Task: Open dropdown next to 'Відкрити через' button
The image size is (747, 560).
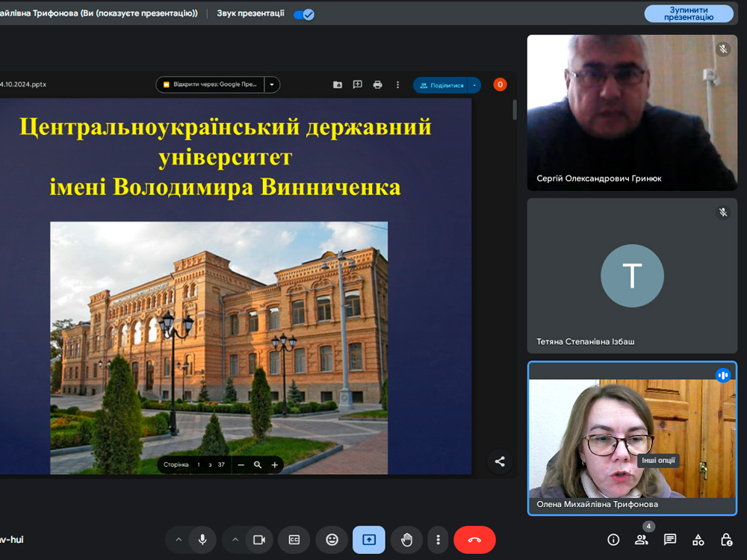Action: 272,85
